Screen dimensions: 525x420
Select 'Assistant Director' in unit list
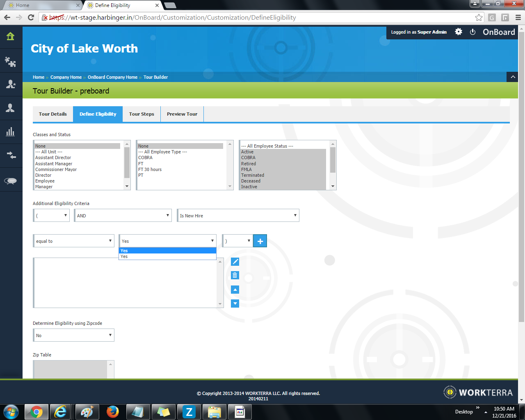click(x=53, y=157)
